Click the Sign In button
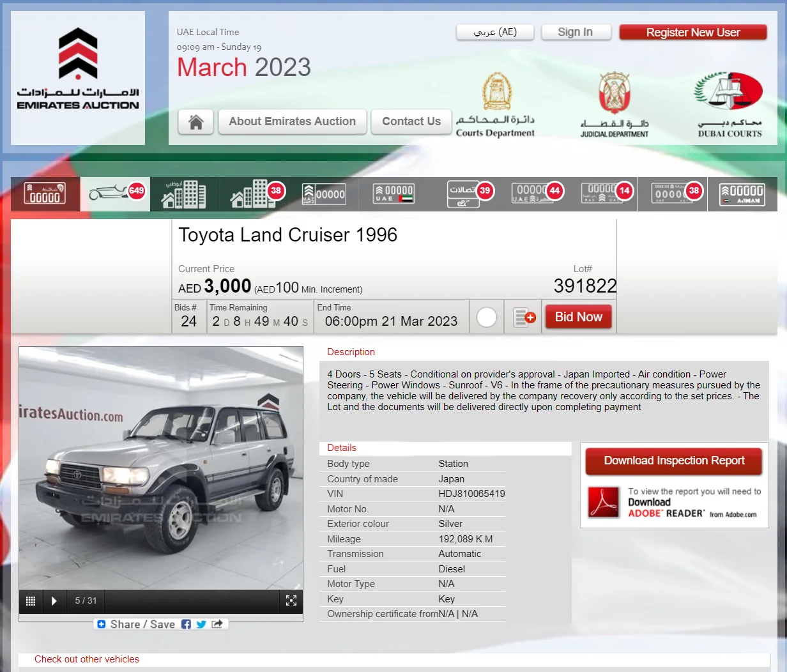Image resolution: width=787 pixels, height=672 pixels. (x=575, y=32)
